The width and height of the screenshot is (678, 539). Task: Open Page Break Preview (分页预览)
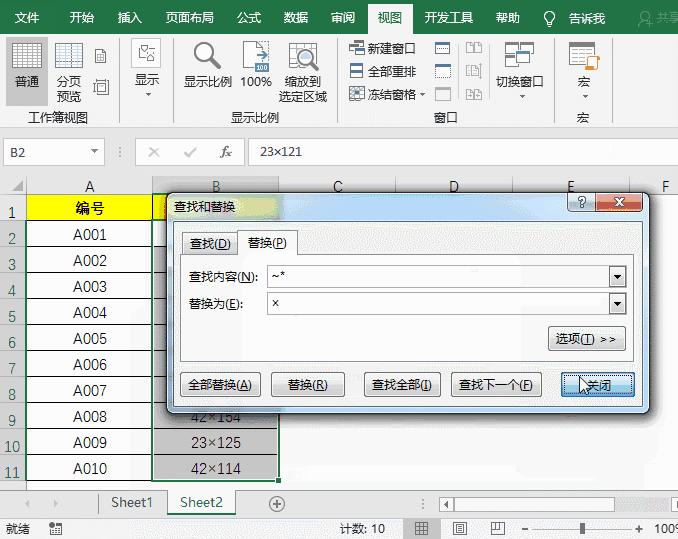click(69, 71)
